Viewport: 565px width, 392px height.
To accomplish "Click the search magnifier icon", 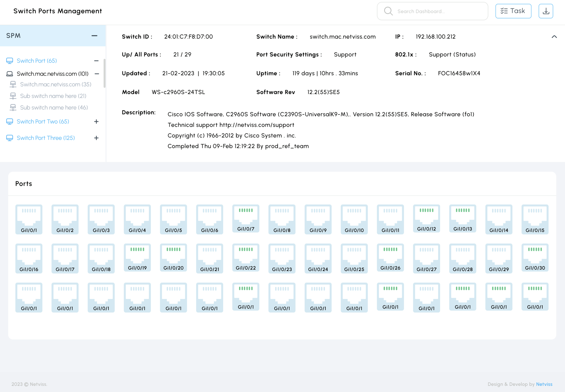I will coord(388,11).
